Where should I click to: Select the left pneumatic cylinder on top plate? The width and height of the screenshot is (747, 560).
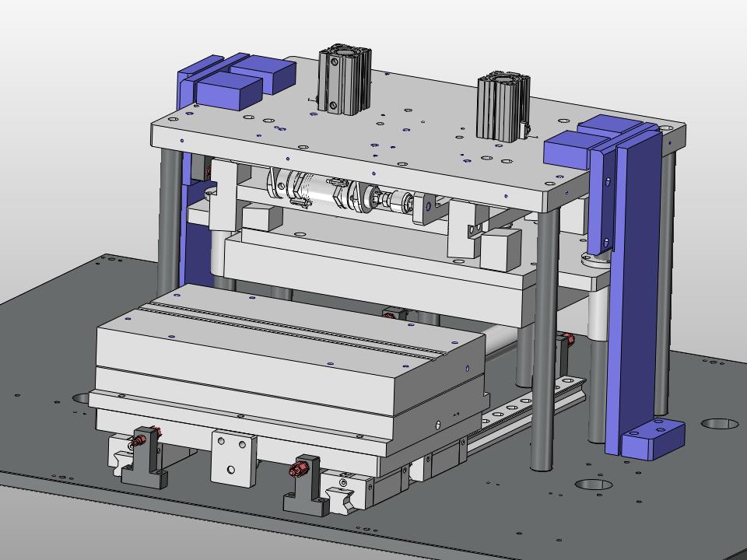coord(344,80)
